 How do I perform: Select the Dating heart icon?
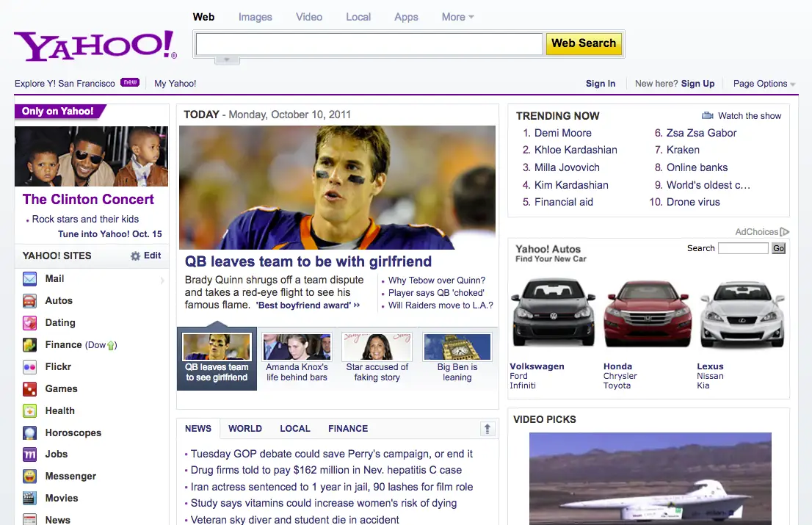(x=29, y=323)
